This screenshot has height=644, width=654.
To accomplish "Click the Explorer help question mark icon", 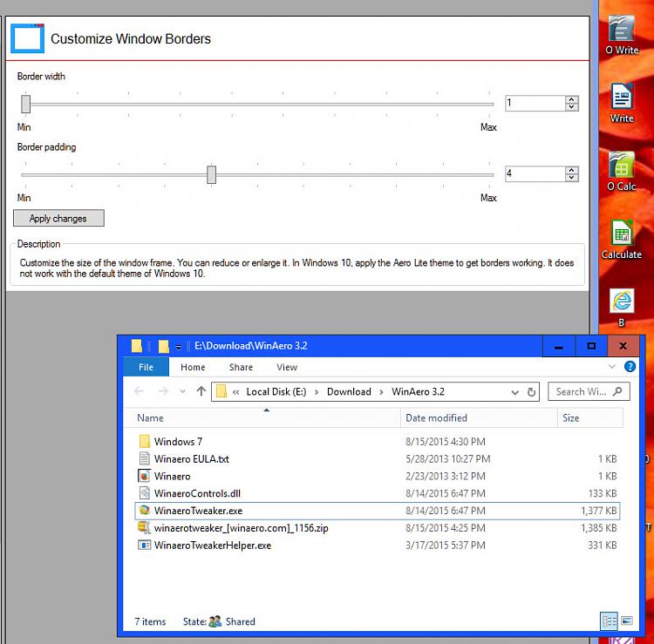I will pyautogui.click(x=630, y=366).
